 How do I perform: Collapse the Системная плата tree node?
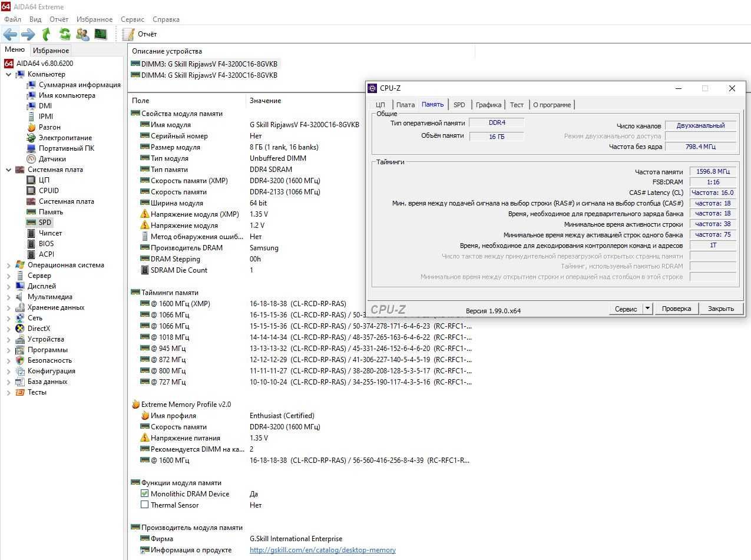coord(8,170)
